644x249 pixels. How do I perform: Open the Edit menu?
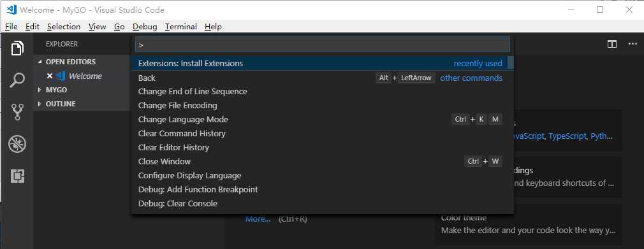[x=33, y=27]
